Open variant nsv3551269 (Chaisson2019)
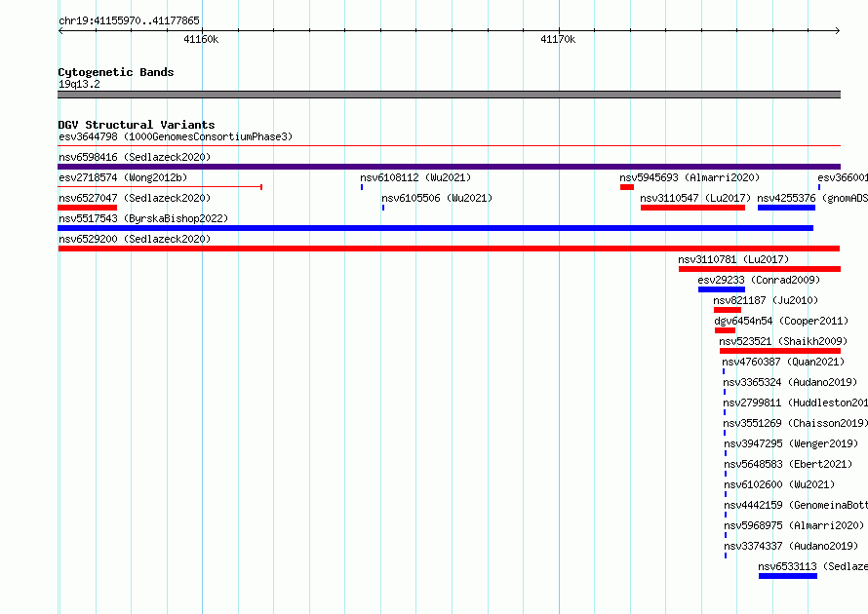 pos(796,423)
